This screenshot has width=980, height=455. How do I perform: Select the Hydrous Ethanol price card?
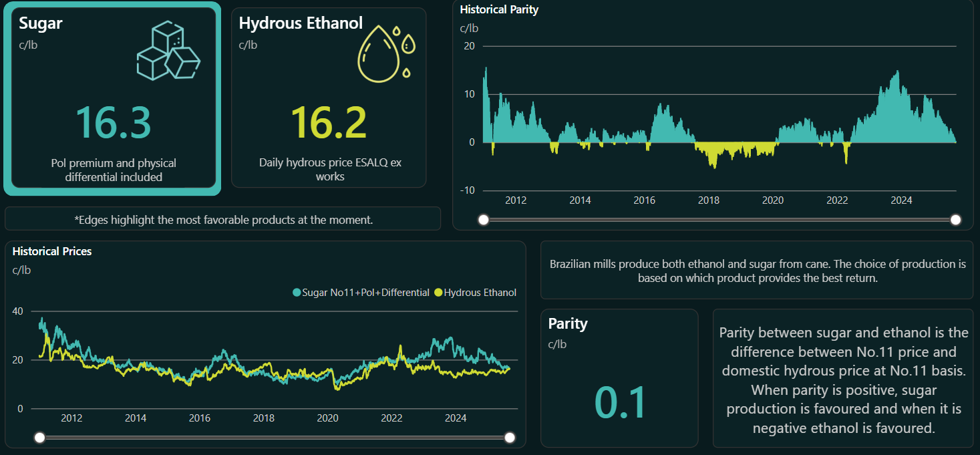click(x=329, y=98)
